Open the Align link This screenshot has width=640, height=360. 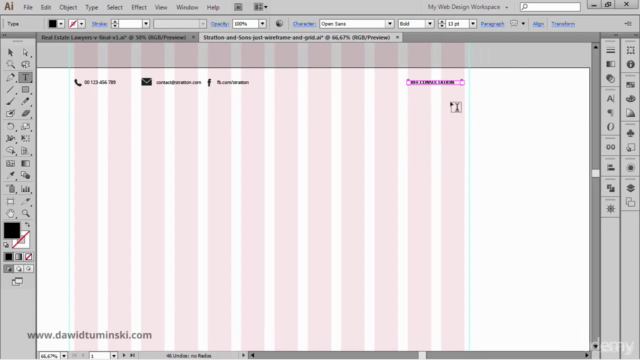tap(538, 24)
